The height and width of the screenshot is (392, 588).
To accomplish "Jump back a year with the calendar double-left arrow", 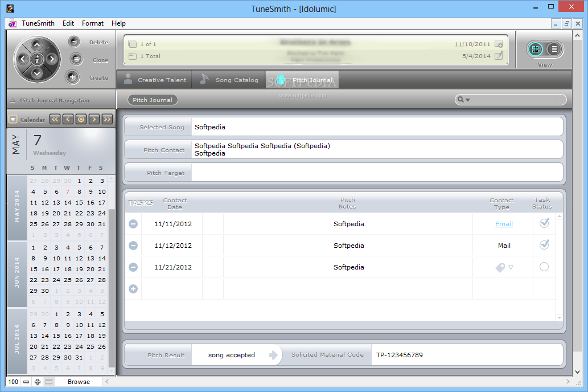I will pos(55,120).
